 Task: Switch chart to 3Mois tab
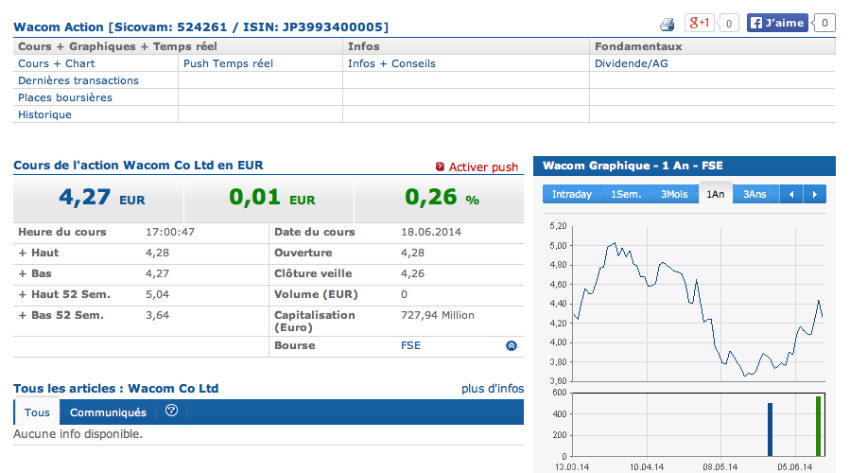click(x=674, y=194)
